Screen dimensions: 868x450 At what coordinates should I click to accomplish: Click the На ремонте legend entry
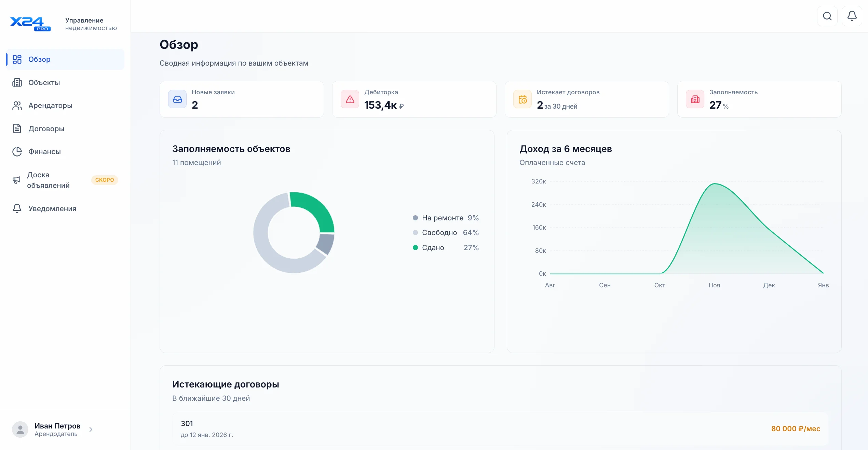[443, 218]
